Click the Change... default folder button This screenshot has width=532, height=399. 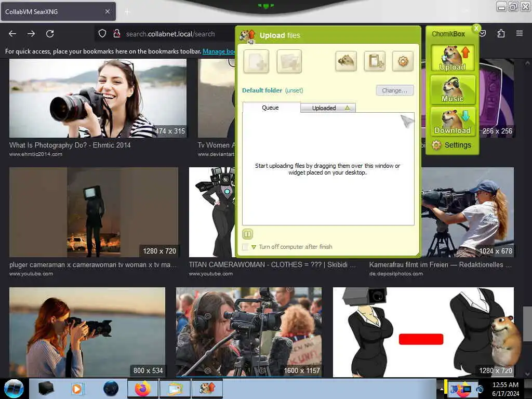[395, 90]
